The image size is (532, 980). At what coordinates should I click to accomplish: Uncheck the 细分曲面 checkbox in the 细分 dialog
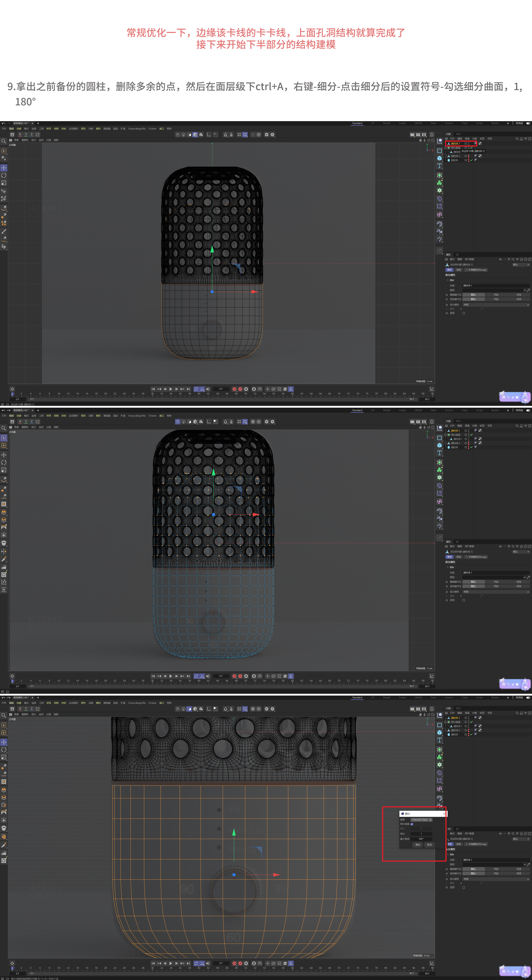pos(412,824)
